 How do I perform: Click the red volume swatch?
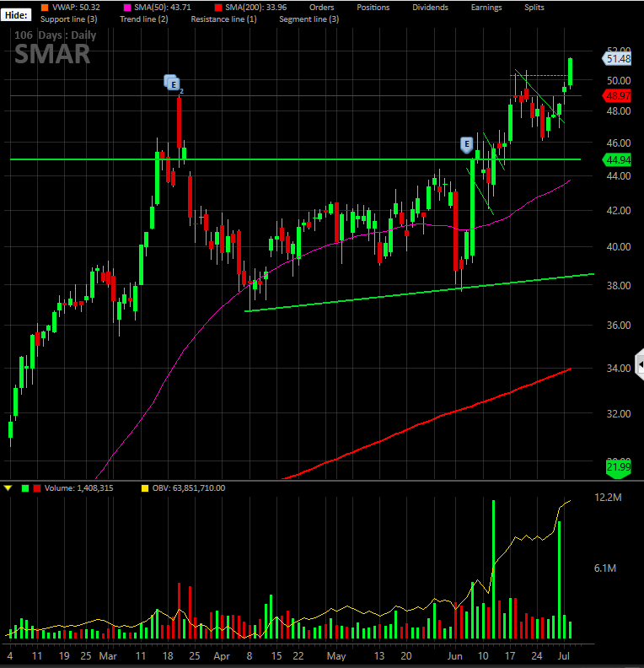click(x=37, y=488)
